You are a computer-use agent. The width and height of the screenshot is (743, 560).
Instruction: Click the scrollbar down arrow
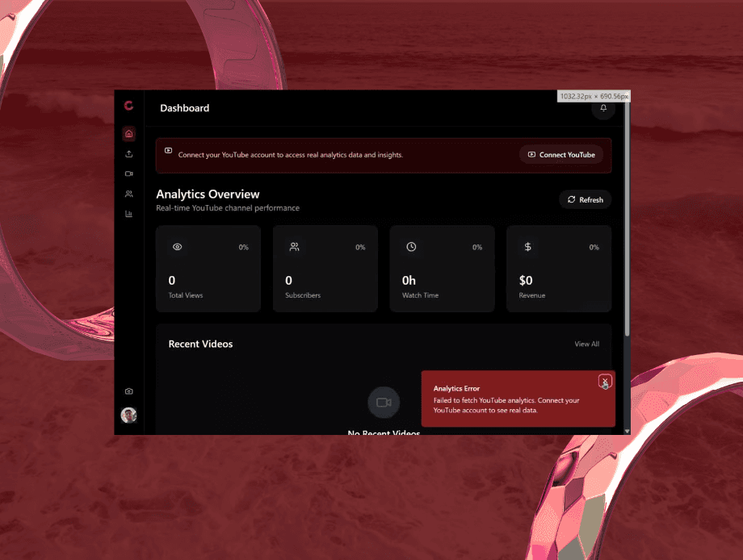tap(627, 431)
